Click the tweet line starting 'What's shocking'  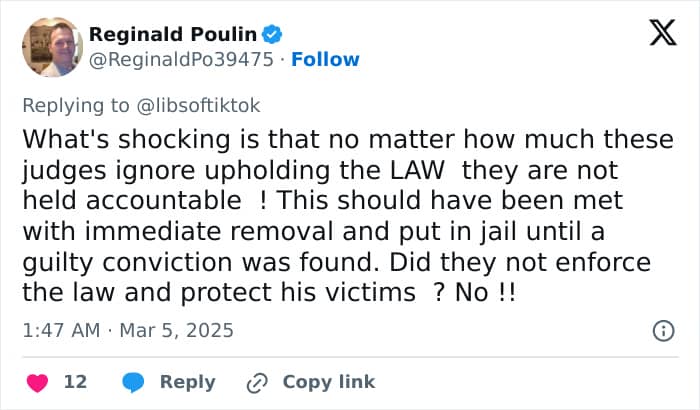pyautogui.click(x=348, y=139)
